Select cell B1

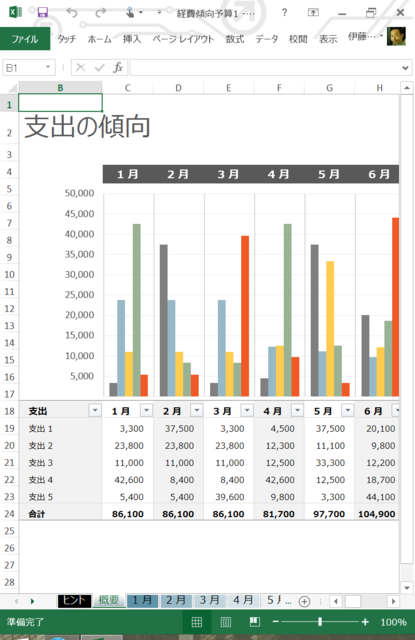point(60,102)
